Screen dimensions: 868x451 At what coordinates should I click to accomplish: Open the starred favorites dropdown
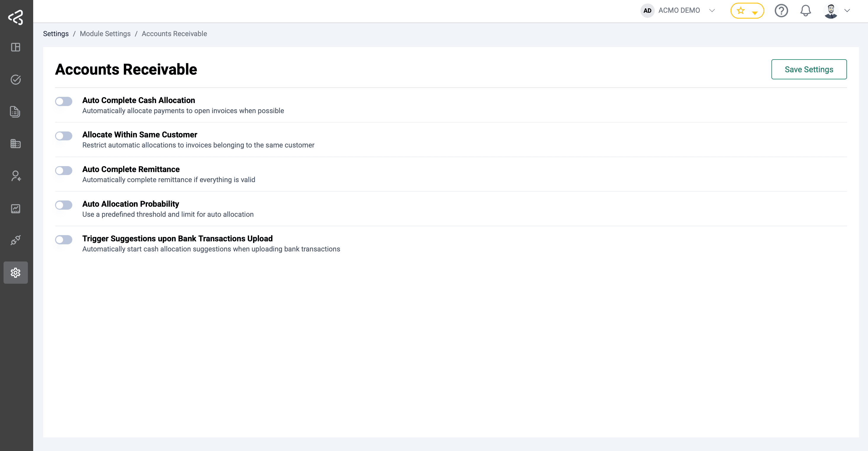point(747,10)
